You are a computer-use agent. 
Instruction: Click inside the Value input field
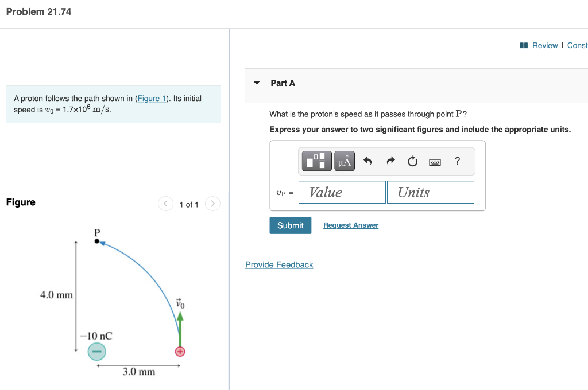point(342,192)
